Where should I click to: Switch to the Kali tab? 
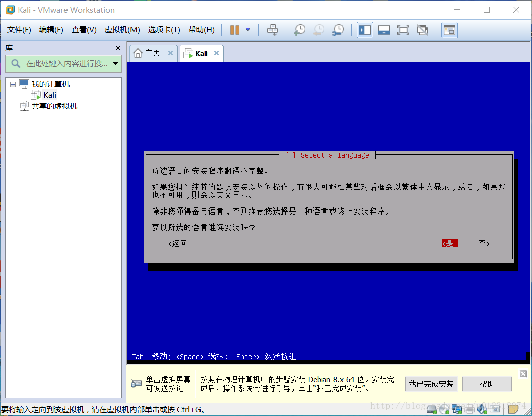tap(202, 53)
